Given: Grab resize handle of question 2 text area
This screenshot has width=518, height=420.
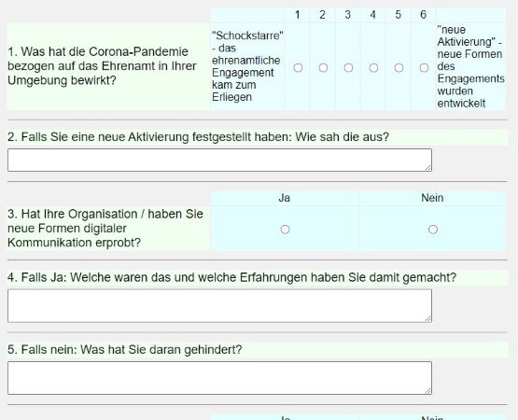Looking at the screenshot, I should 428,168.
